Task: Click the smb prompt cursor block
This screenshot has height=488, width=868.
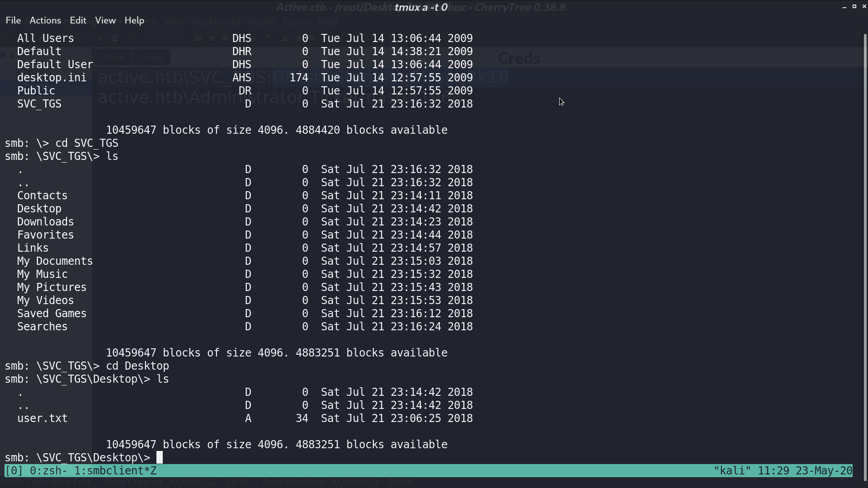Action: pyautogui.click(x=160, y=457)
